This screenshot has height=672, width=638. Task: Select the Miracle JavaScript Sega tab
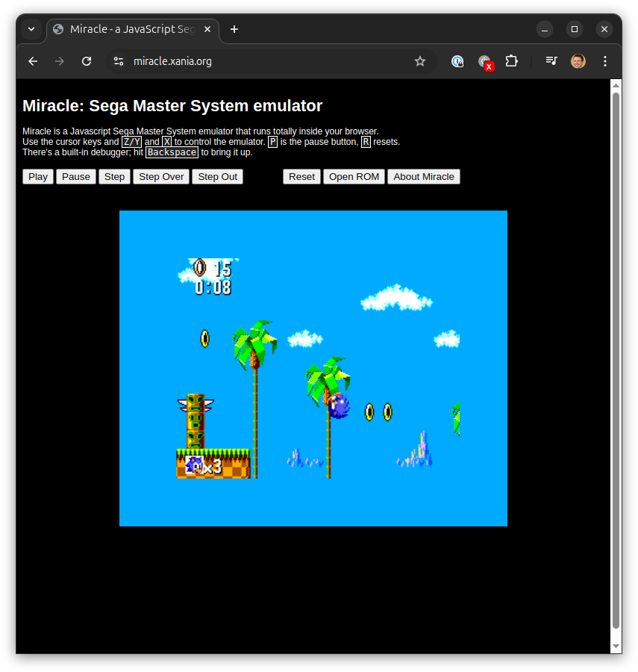pyautogui.click(x=133, y=31)
